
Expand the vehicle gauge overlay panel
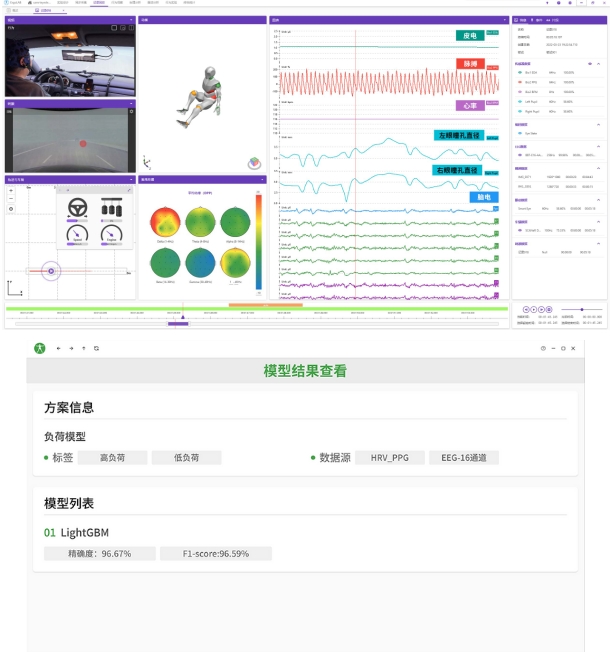coord(129,190)
